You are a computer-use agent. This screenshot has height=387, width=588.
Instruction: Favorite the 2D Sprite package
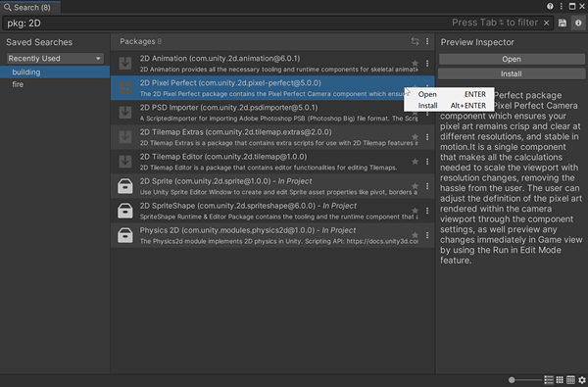415,186
